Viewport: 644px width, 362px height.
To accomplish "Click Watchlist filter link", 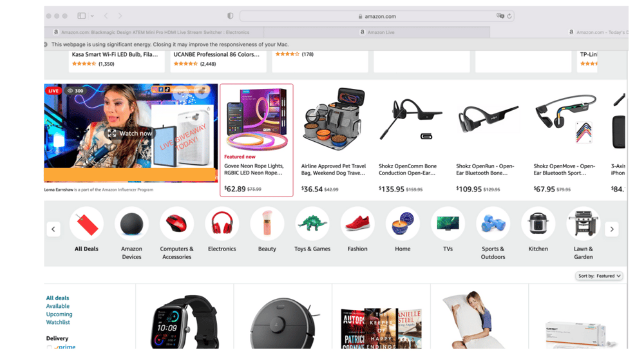I will 58,322.
